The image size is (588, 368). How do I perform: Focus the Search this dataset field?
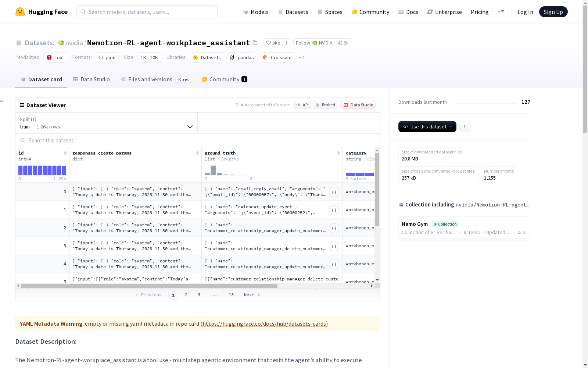click(198, 141)
